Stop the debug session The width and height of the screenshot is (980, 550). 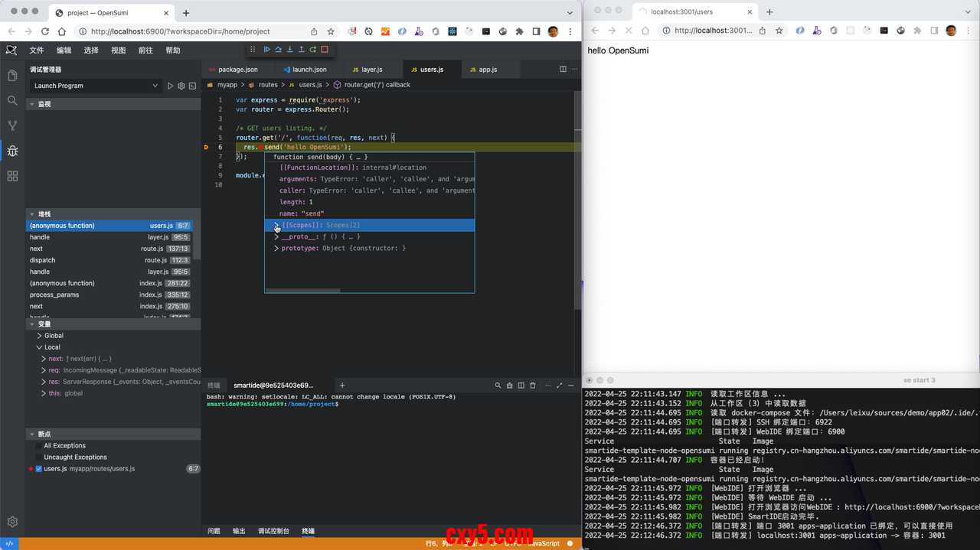325,50
